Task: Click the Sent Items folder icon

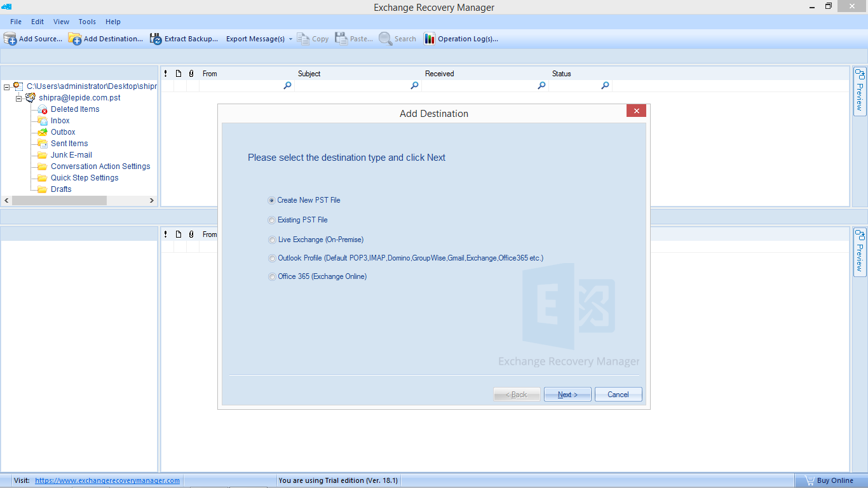Action: pyautogui.click(x=43, y=144)
